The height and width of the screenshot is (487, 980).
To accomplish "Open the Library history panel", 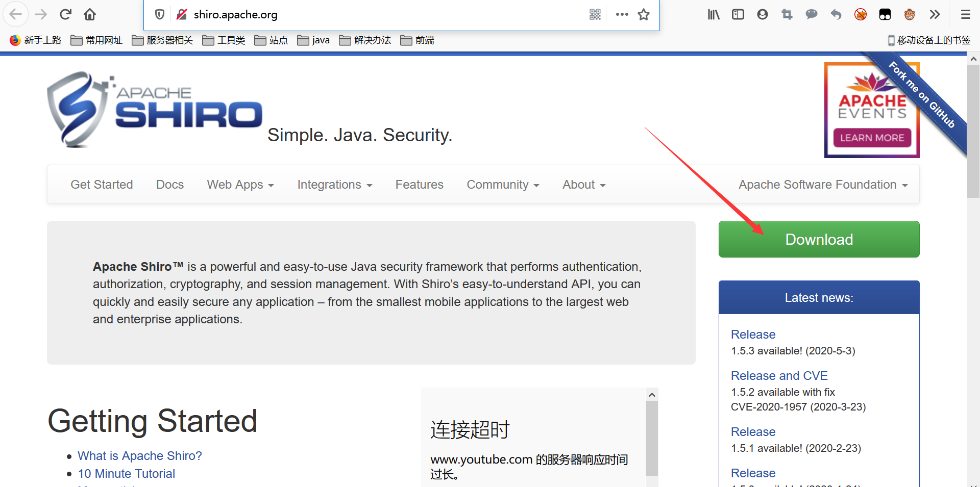I will click(714, 14).
